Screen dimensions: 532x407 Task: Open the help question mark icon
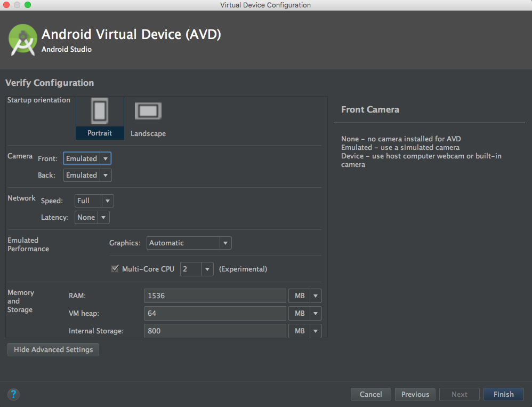13,394
